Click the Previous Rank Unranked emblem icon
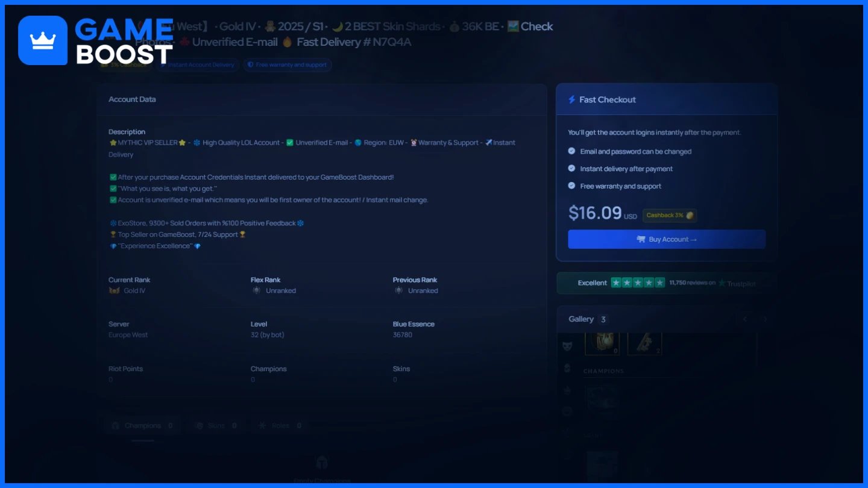The height and width of the screenshot is (488, 868). tap(398, 290)
